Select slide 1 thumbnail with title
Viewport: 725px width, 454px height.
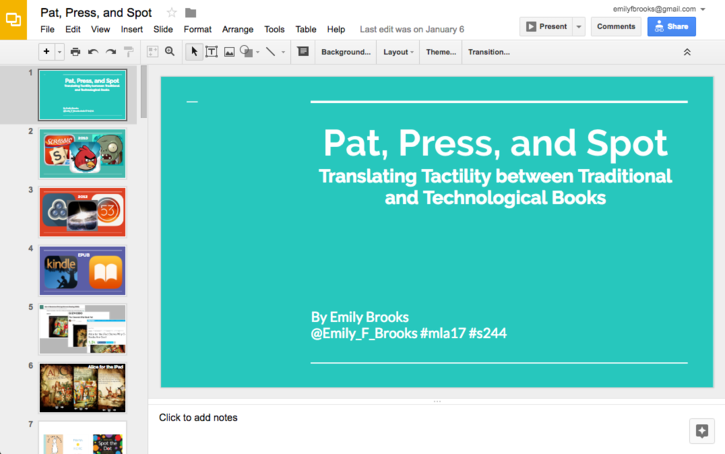click(82, 95)
